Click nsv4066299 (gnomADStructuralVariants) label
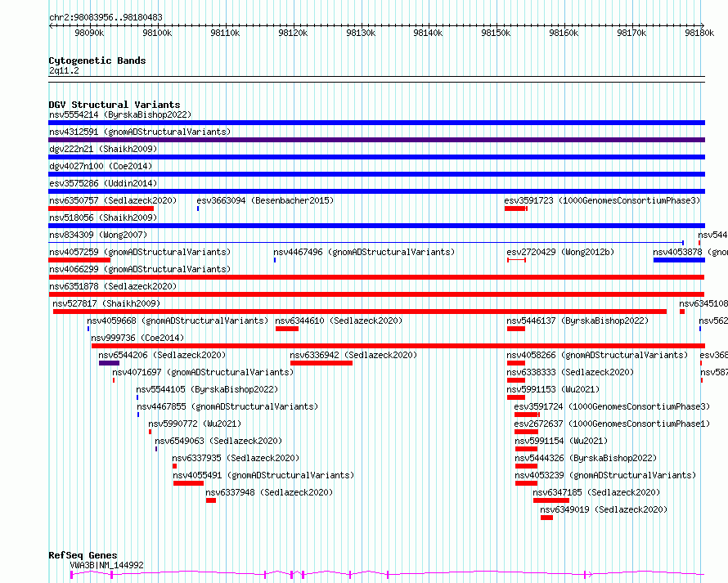 140,269
